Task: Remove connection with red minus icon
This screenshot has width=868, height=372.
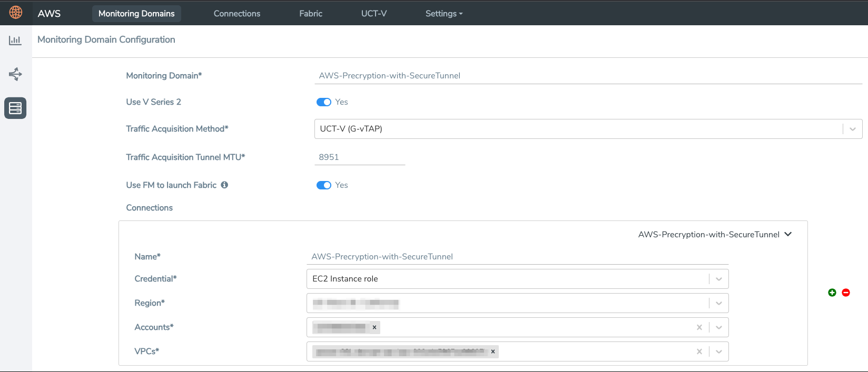Action: coord(846,293)
